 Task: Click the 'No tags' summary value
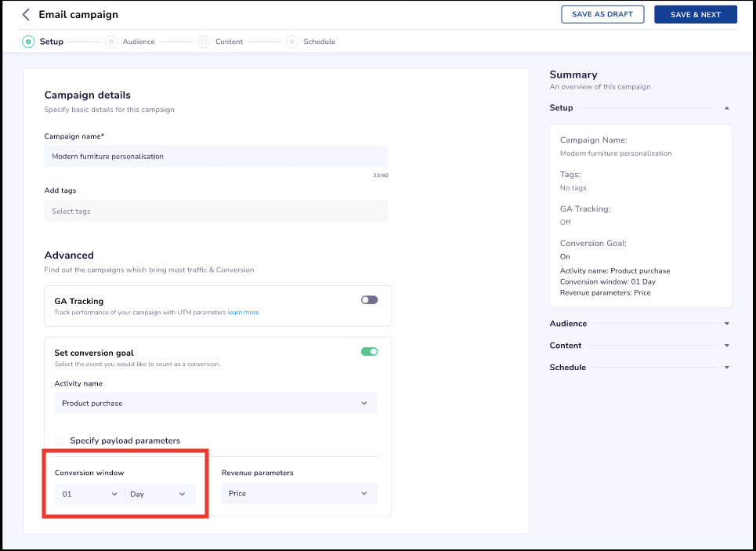pyautogui.click(x=573, y=187)
